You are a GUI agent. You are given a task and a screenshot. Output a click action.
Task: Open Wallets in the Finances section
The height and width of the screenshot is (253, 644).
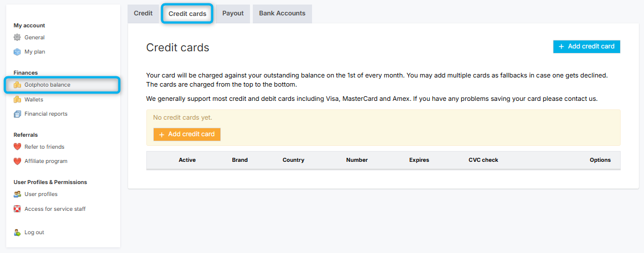(x=34, y=99)
